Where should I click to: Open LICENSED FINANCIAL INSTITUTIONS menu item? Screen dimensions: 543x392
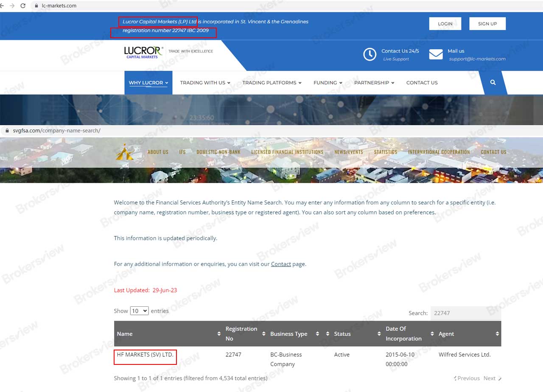pos(287,152)
